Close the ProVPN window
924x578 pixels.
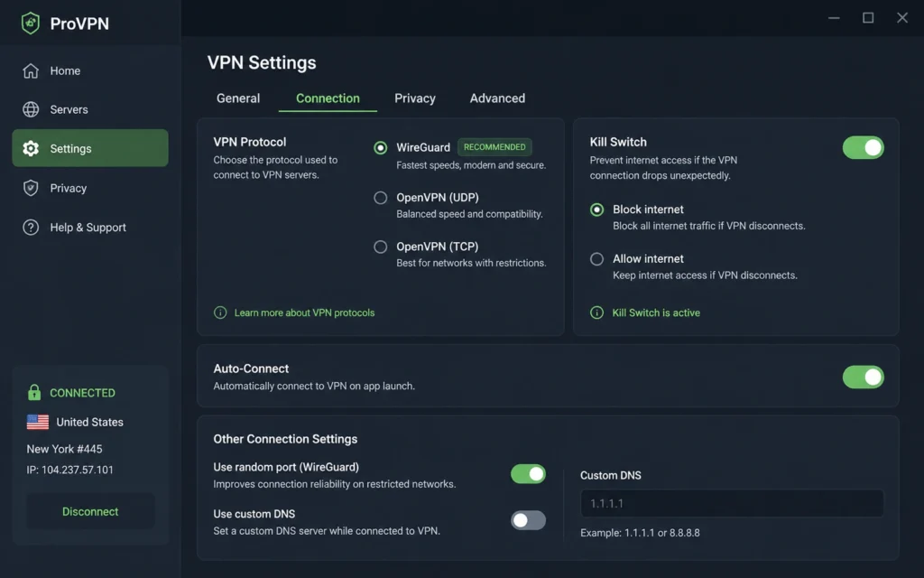902,18
